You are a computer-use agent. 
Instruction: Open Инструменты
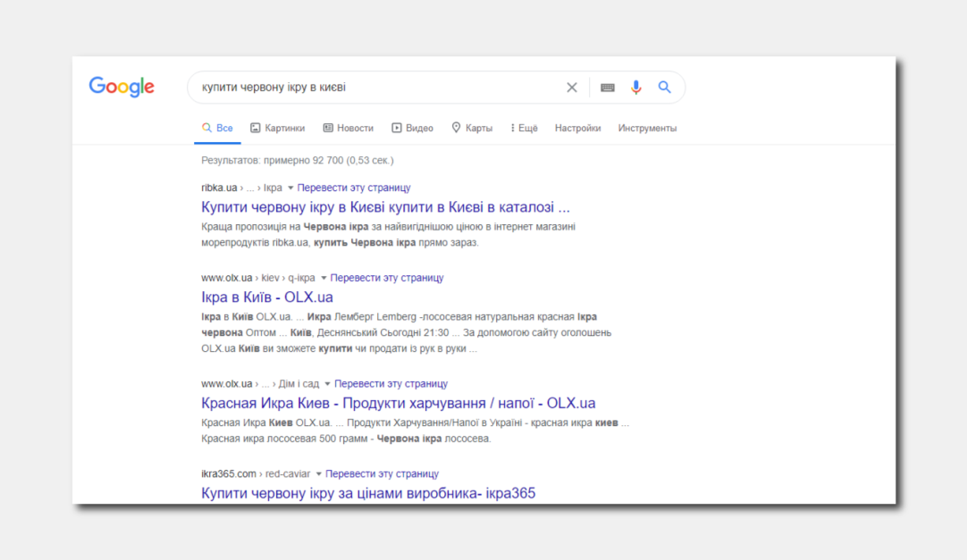tap(648, 128)
